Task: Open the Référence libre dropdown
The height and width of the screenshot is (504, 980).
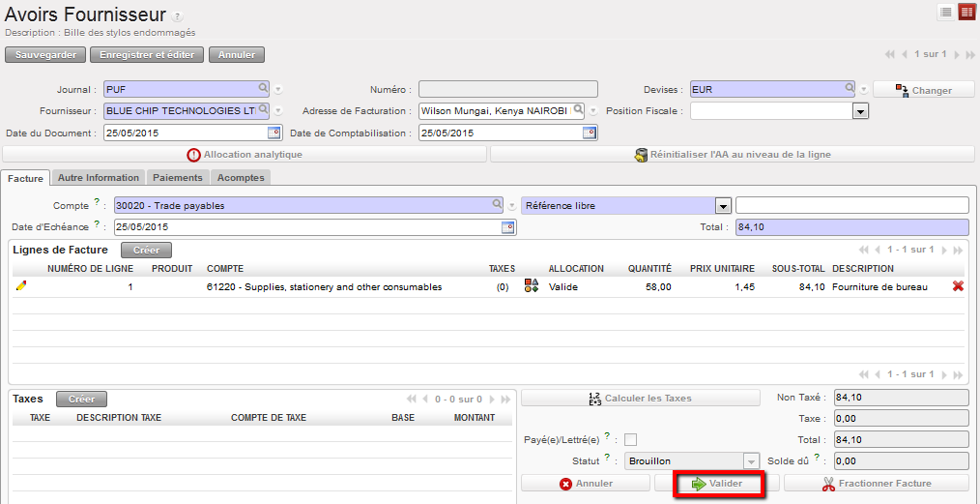Action: click(x=721, y=205)
